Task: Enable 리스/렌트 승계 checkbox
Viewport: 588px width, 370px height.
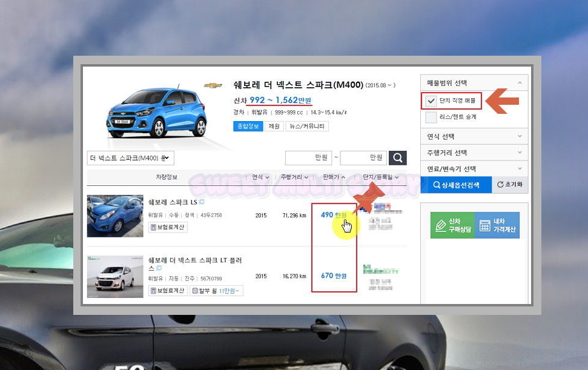Action: (x=431, y=117)
